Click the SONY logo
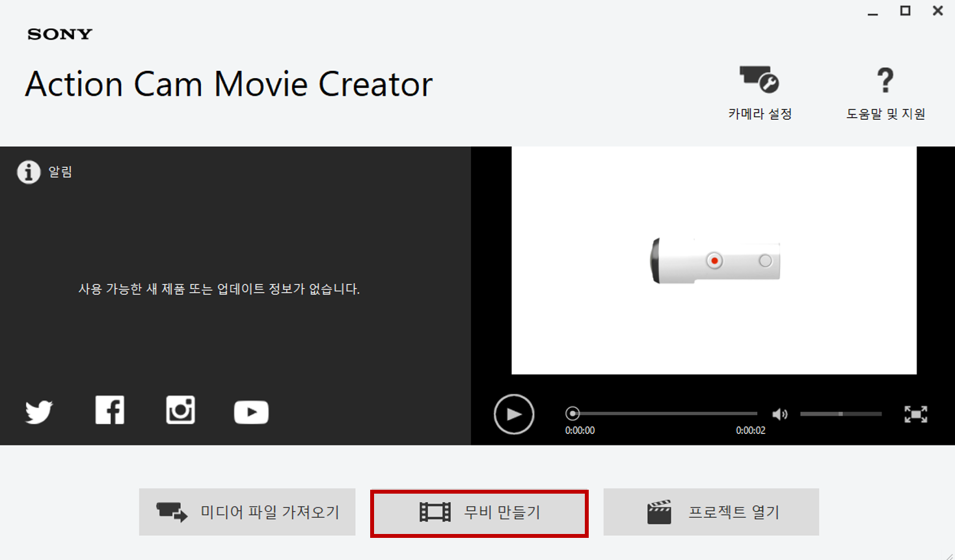The width and height of the screenshot is (955, 560). (x=60, y=34)
